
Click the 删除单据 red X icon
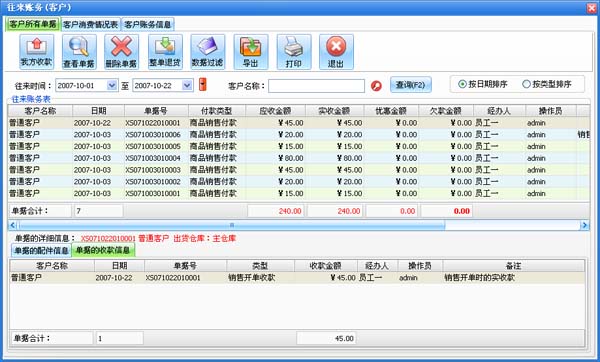(121, 52)
